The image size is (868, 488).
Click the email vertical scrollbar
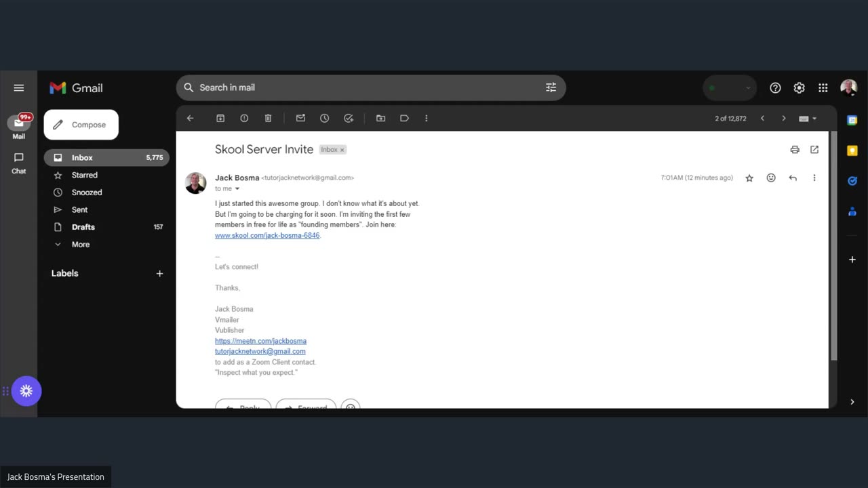pyautogui.click(x=834, y=245)
